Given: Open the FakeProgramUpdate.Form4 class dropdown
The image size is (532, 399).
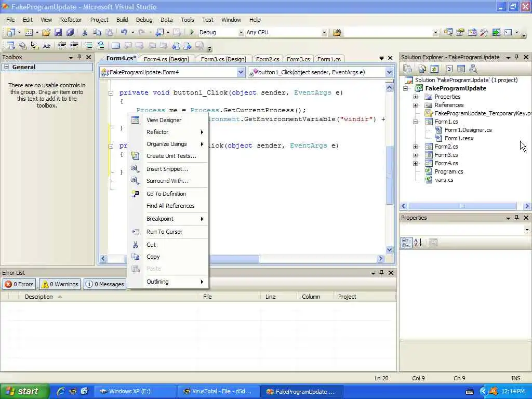Looking at the screenshot, I should 241,72.
